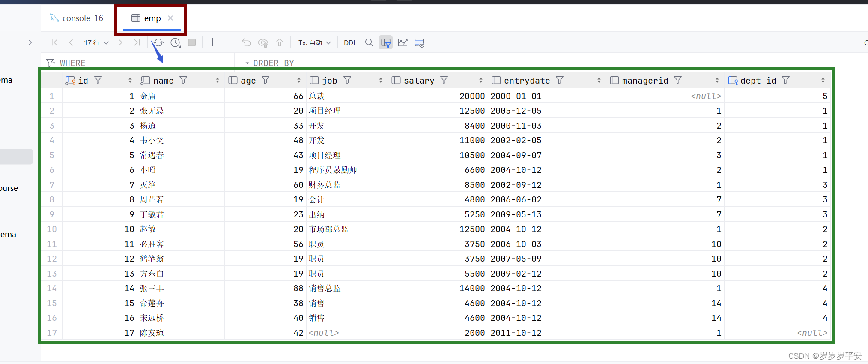Sort by the salary column arrows
Screen dimensions: 868x364
481,81
